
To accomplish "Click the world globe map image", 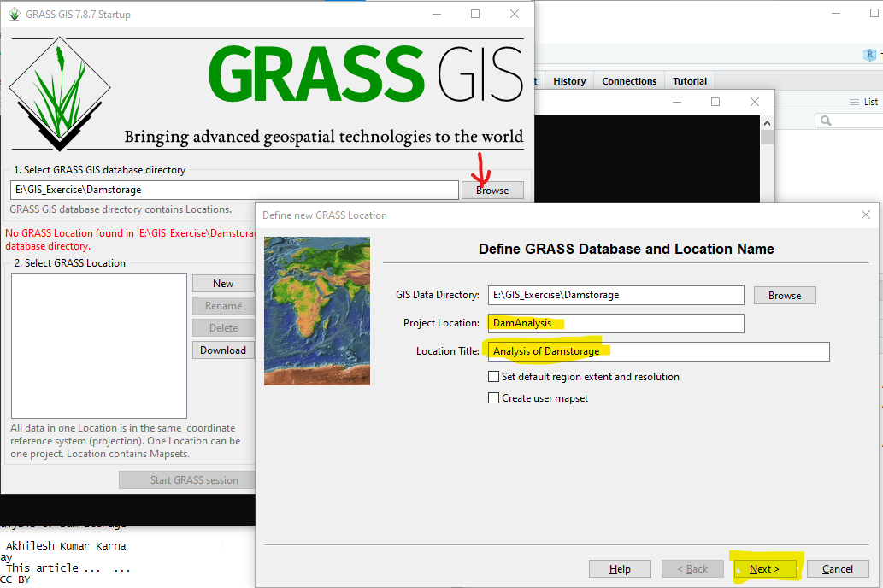I will (317, 310).
